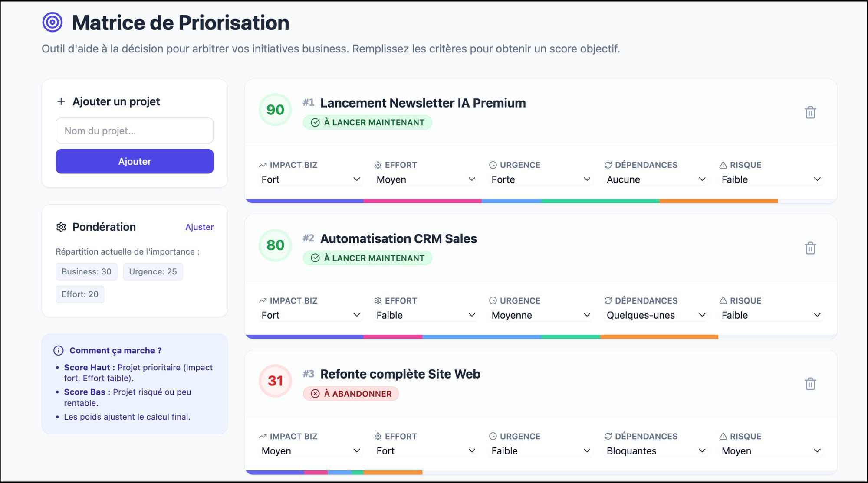Remove Refonte complète Site Web via trash icon

810,384
